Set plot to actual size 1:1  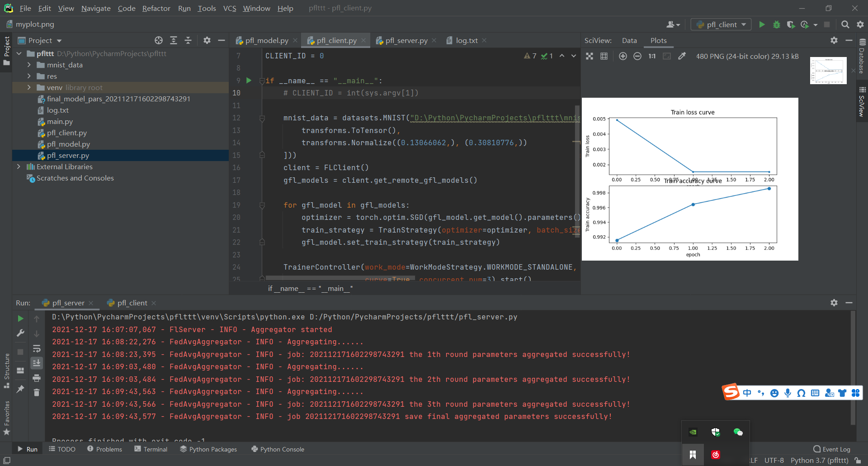coord(652,56)
